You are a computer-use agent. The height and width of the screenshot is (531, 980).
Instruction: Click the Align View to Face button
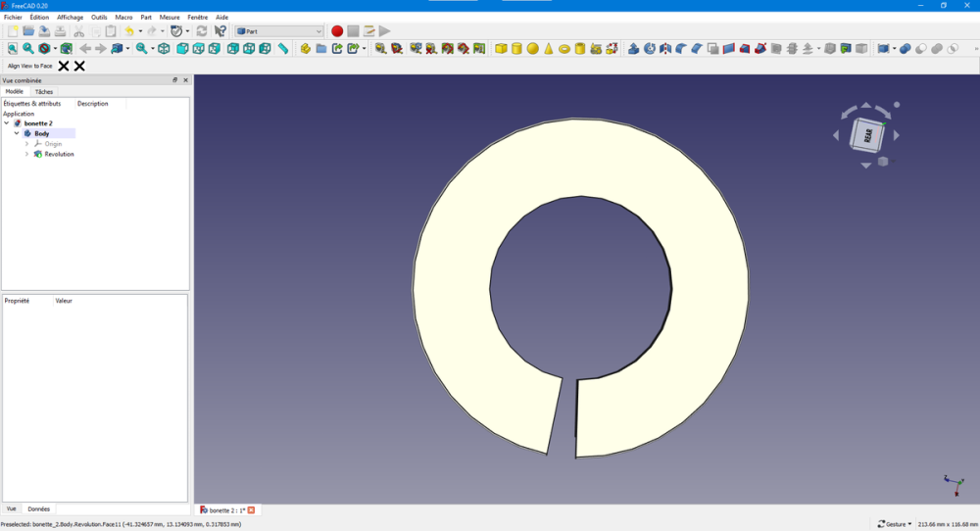tap(29, 66)
